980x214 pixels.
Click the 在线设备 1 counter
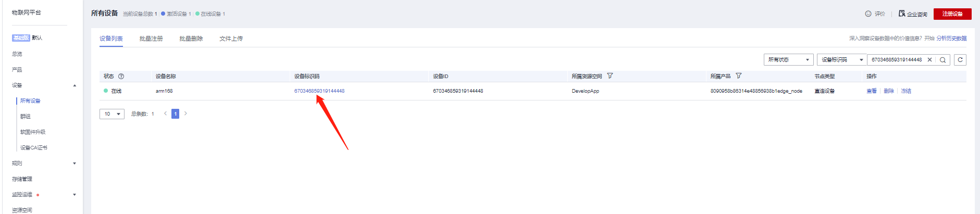tap(210, 14)
